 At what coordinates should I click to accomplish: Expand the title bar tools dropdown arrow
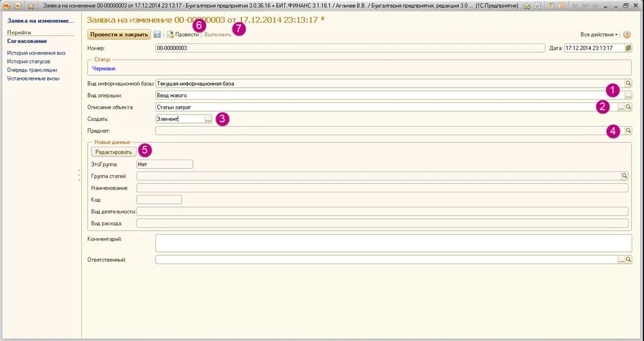point(605,6)
